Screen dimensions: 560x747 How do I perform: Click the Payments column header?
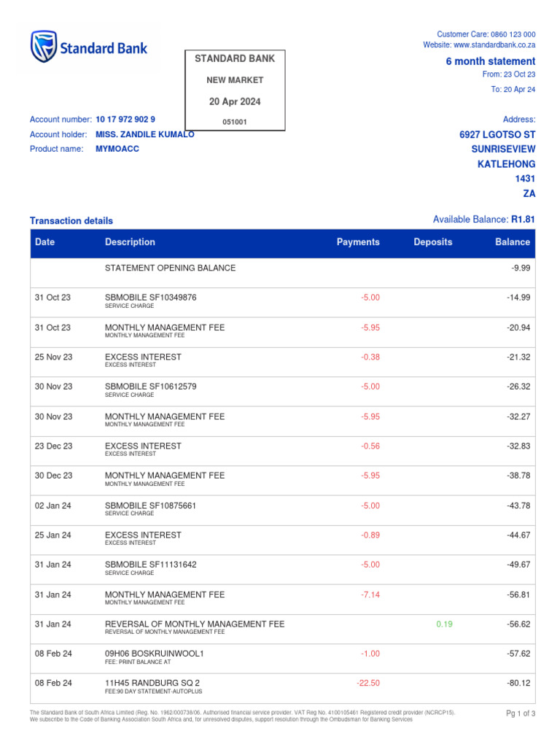[x=358, y=242]
